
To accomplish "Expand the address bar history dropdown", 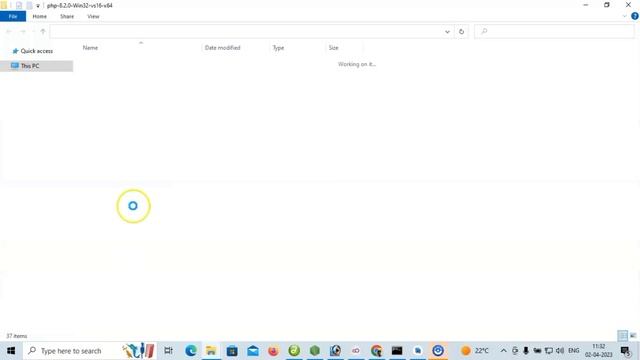I will pos(447,31).
